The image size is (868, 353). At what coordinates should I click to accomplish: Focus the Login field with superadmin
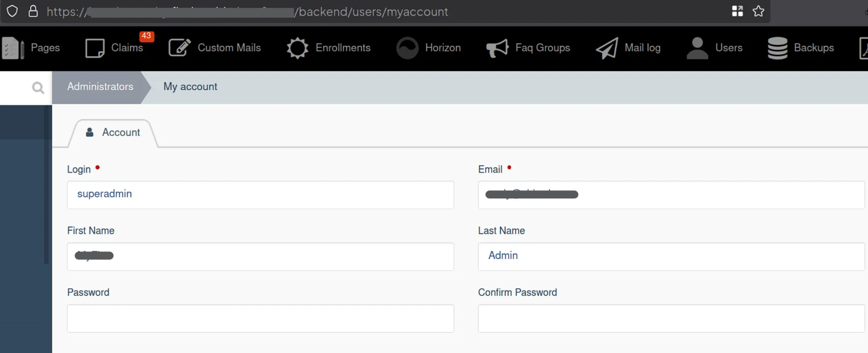[x=260, y=195]
